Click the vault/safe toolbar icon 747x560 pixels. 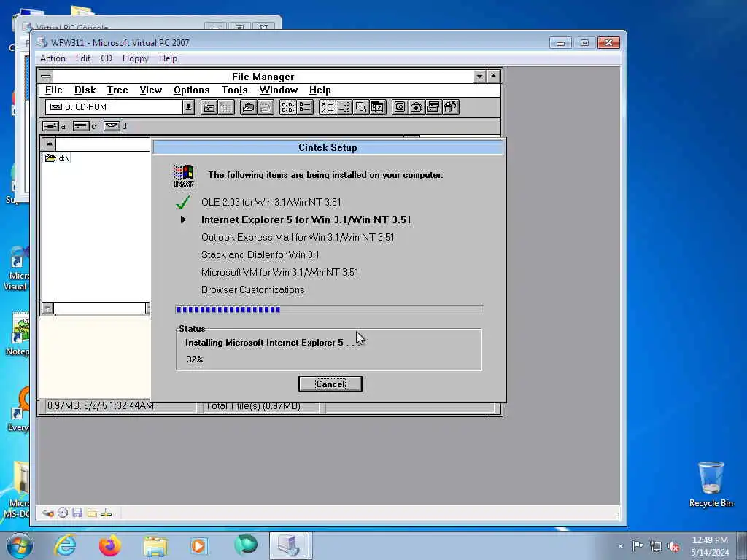(400, 107)
